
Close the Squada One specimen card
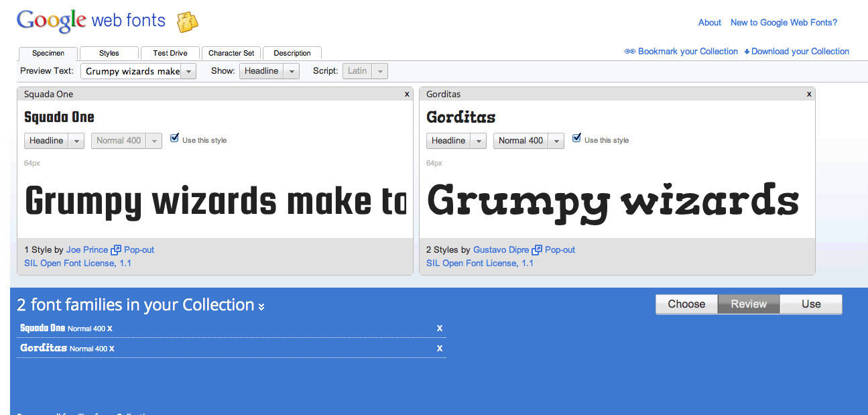[407, 94]
